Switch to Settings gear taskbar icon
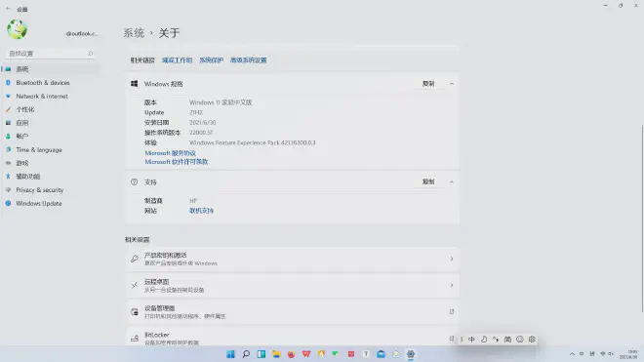 pos(410,354)
